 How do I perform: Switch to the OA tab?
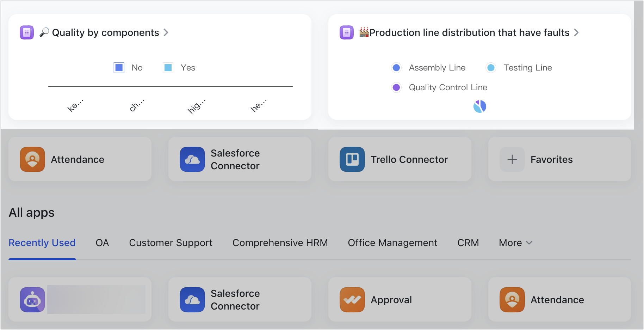click(103, 243)
